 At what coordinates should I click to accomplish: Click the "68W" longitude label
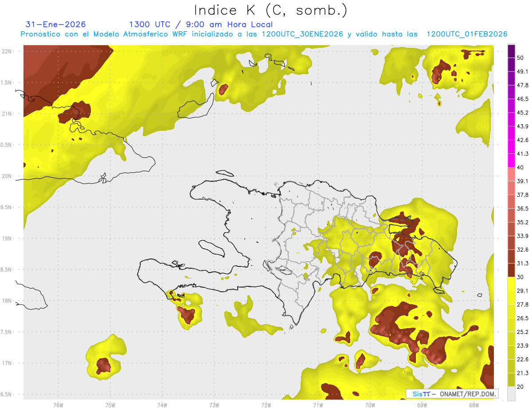tap(473, 405)
